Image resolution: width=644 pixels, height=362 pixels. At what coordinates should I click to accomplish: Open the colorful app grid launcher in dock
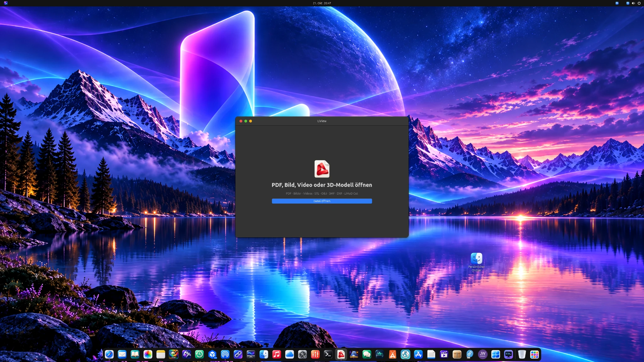pos(535,354)
